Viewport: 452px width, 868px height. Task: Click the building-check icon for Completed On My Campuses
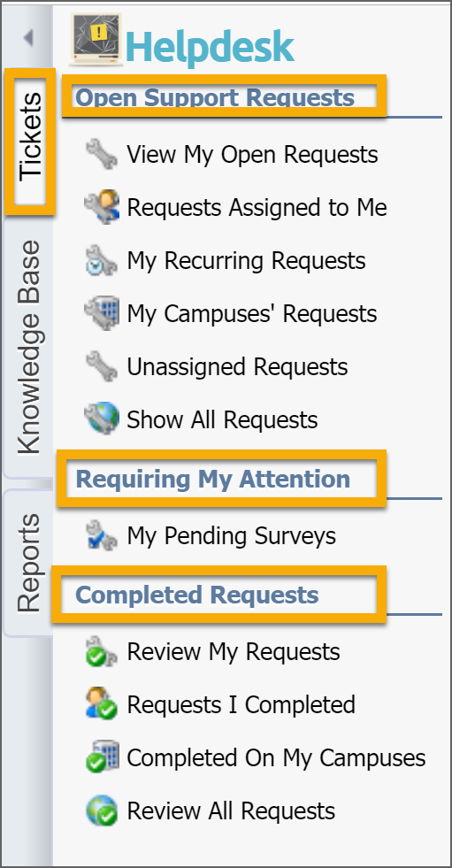click(x=101, y=757)
